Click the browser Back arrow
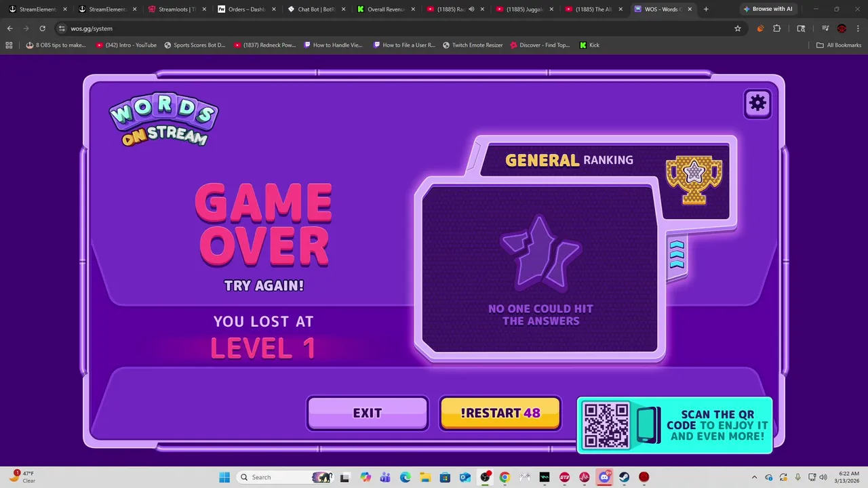The image size is (868, 488). coord(10,28)
